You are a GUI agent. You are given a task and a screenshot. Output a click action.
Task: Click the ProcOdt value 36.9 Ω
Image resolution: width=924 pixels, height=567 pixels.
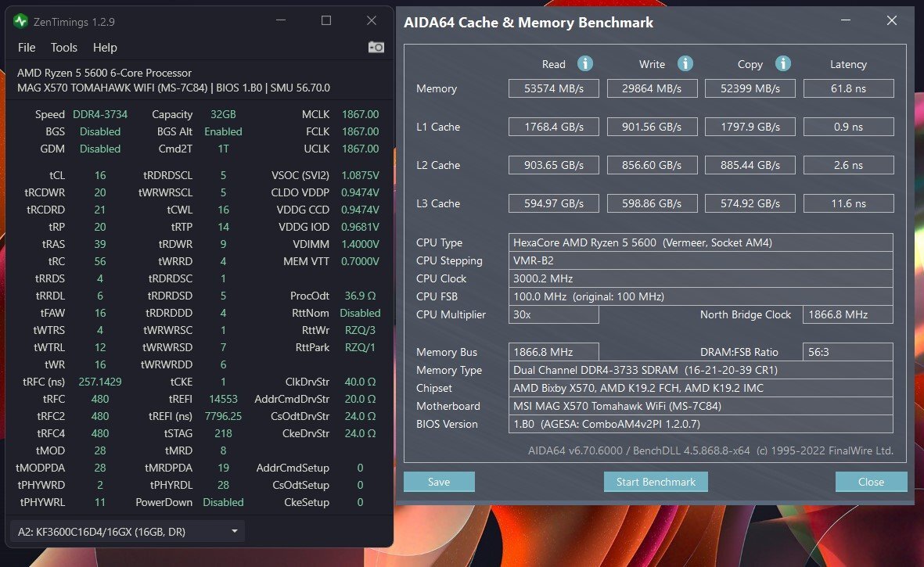click(x=360, y=296)
